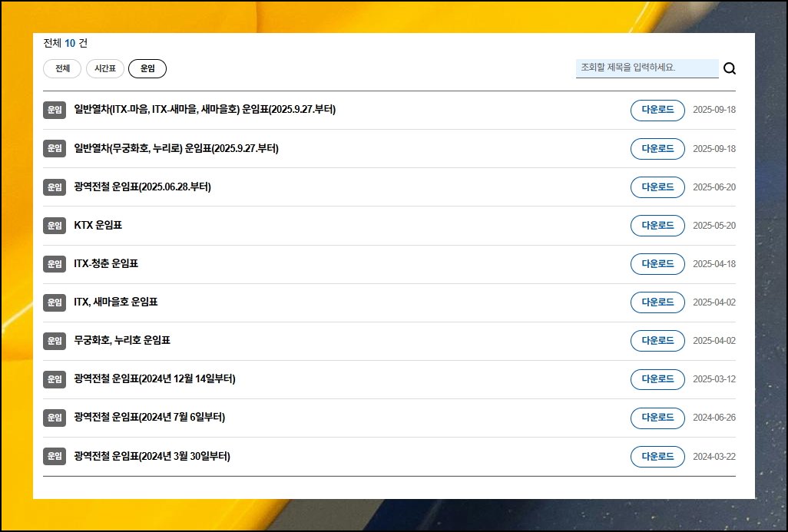This screenshot has height=532, width=788.
Task: Click the date 2025-05-20
Action: point(714,226)
